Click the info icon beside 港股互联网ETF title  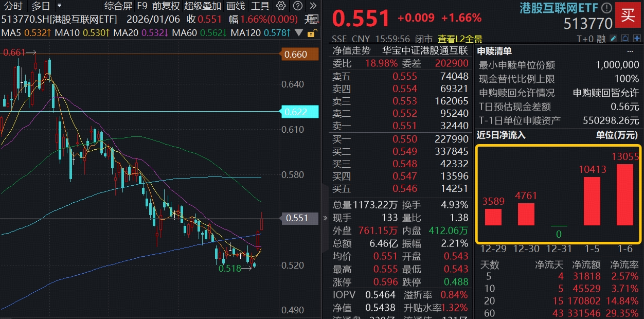[606, 7]
